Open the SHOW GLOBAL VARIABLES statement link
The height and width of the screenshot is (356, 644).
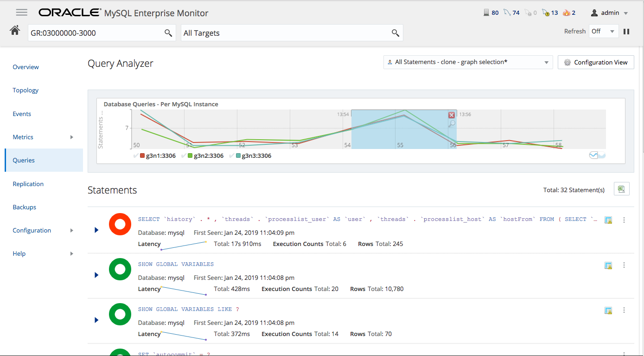176,264
